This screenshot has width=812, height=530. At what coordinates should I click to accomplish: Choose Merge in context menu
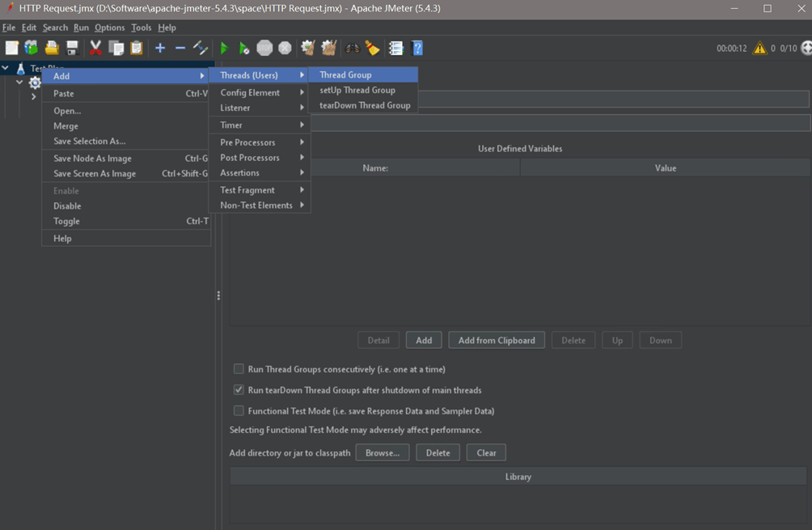click(126, 126)
